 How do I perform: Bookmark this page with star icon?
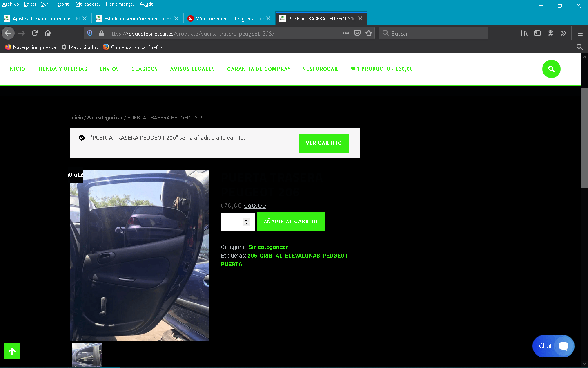[x=369, y=33]
